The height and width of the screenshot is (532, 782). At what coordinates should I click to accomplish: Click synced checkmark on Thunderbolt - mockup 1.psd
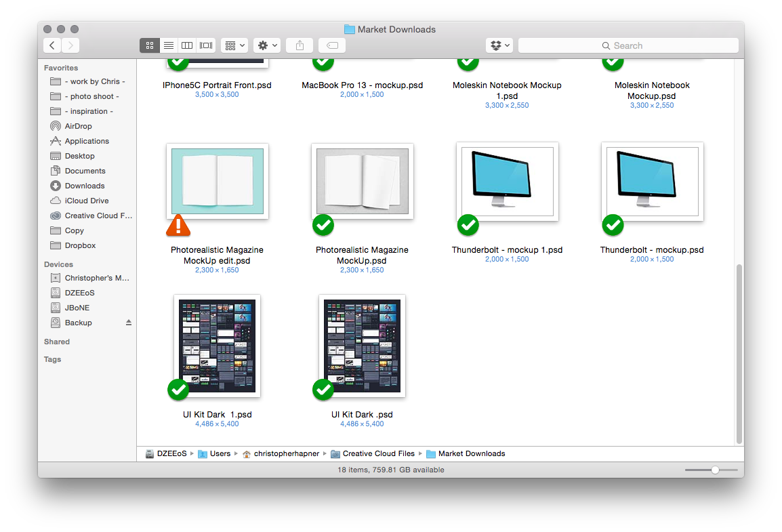(x=468, y=226)
